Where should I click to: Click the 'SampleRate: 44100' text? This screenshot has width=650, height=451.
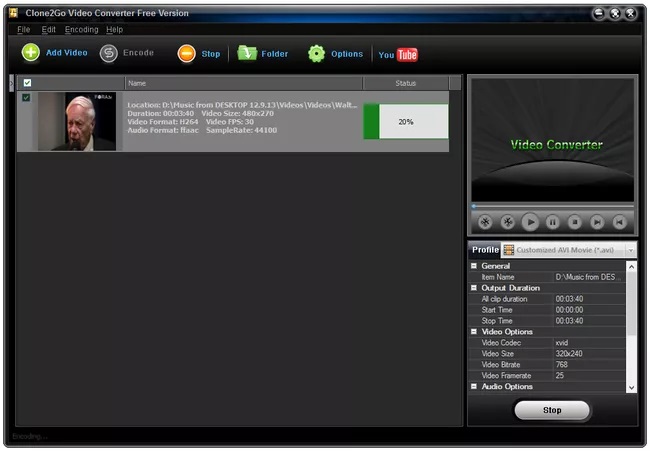[x=241, y=130]
